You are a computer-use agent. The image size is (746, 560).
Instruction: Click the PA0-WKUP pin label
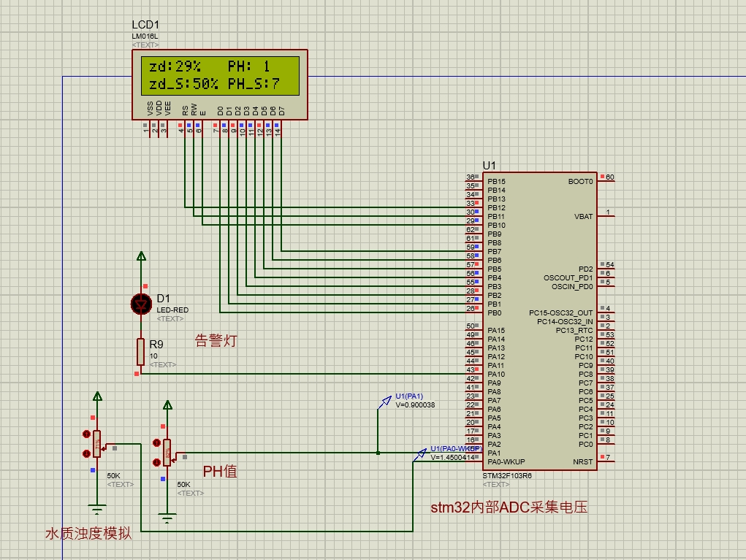point(506,461)
